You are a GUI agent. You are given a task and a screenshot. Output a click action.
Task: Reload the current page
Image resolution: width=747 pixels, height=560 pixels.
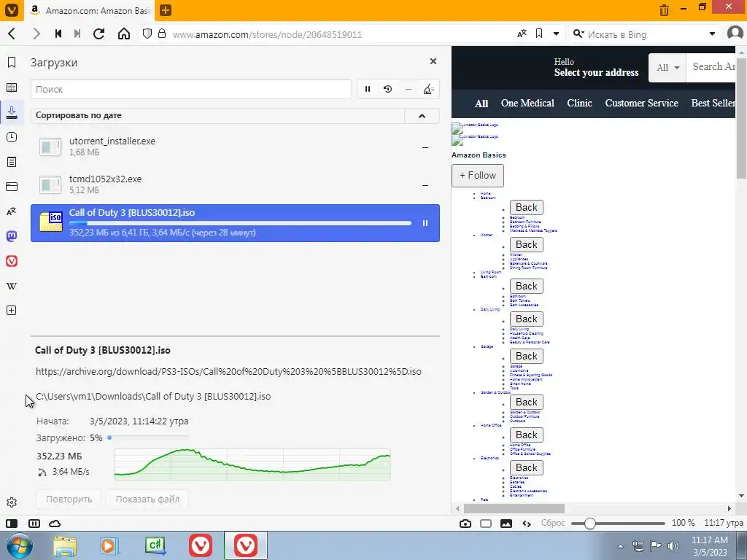[99, 34]
